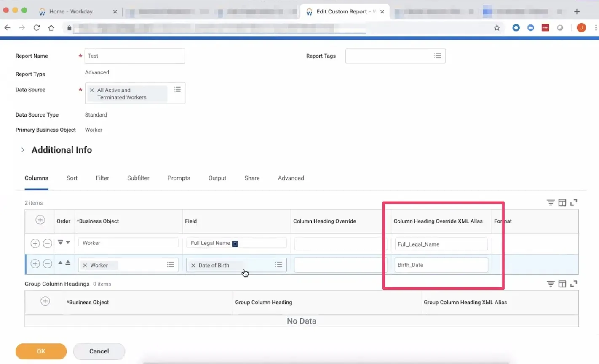Remove the All Active and Terminated Workers selection
Viewport: 599px width, 364px height.
92,90
